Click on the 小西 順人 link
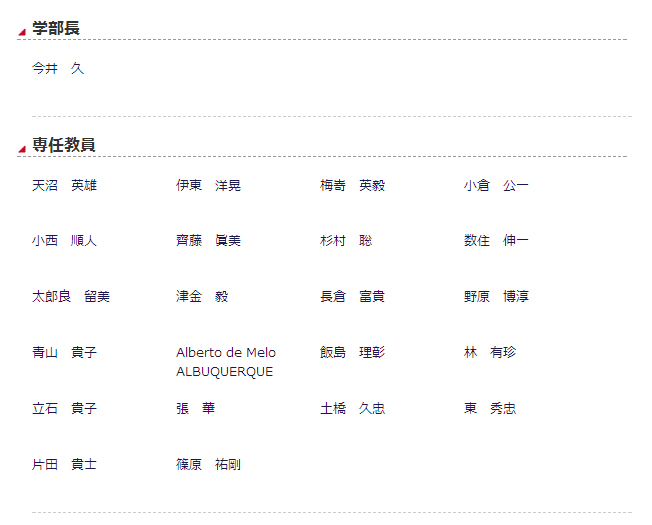 pyautogui.click(x=64, y=241)
